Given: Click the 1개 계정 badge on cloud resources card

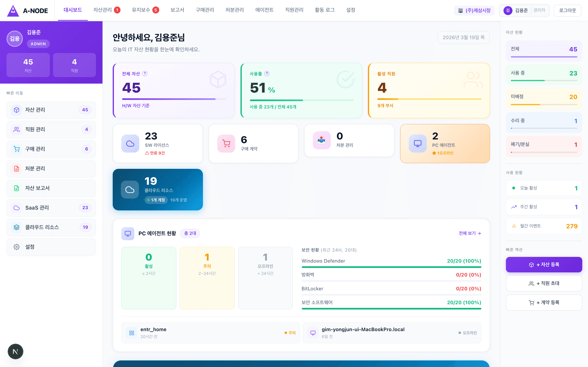Looking at the screenshot, I should 156,200.
